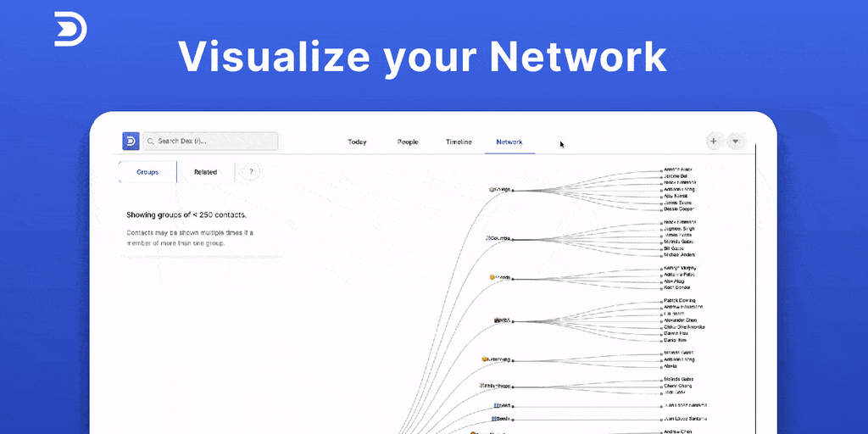Open the account dropdown arrow menu
This screenshot has width=868, height=434.
coord(735,142)
